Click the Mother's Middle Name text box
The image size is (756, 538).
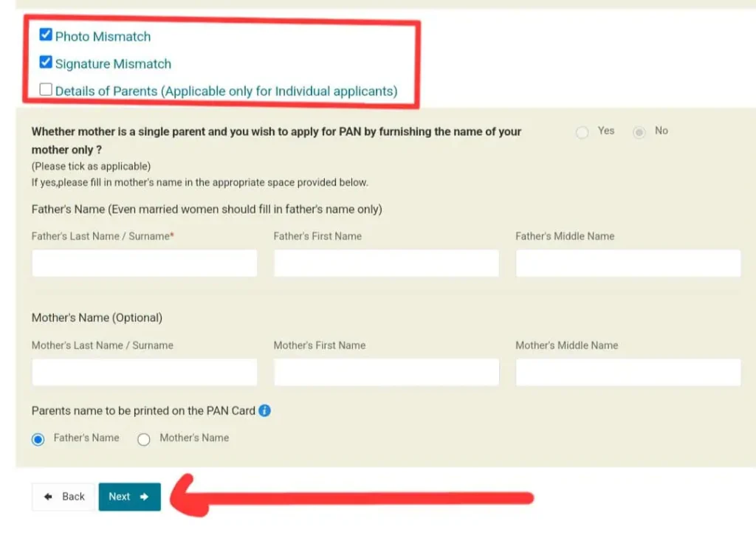628,372
